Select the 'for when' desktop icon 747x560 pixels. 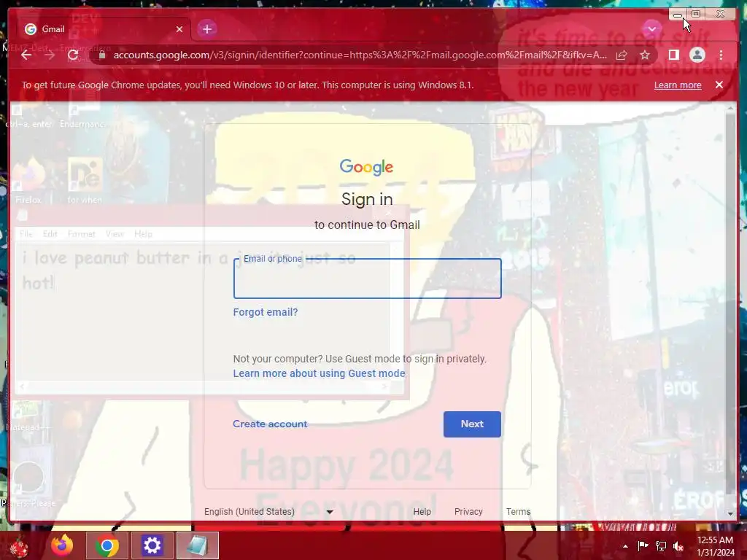[x=85, y=181]
